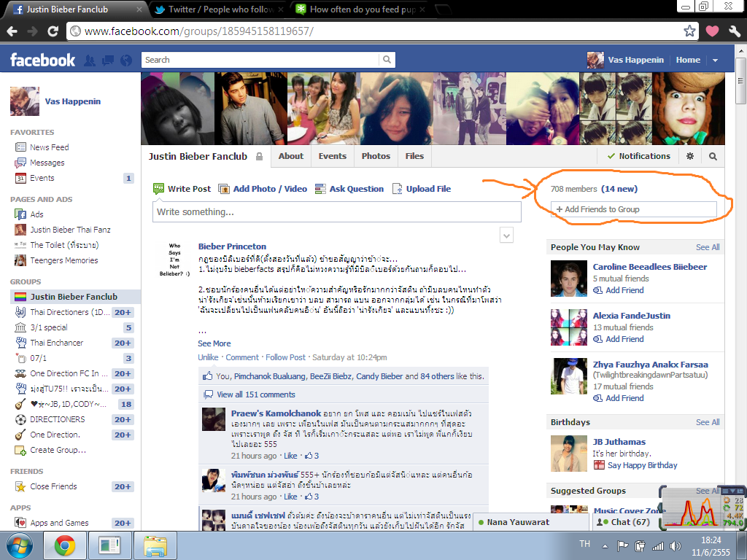Click the clock showing 18:24
Viewport: 747px width, 560px height.
[711, 540]
